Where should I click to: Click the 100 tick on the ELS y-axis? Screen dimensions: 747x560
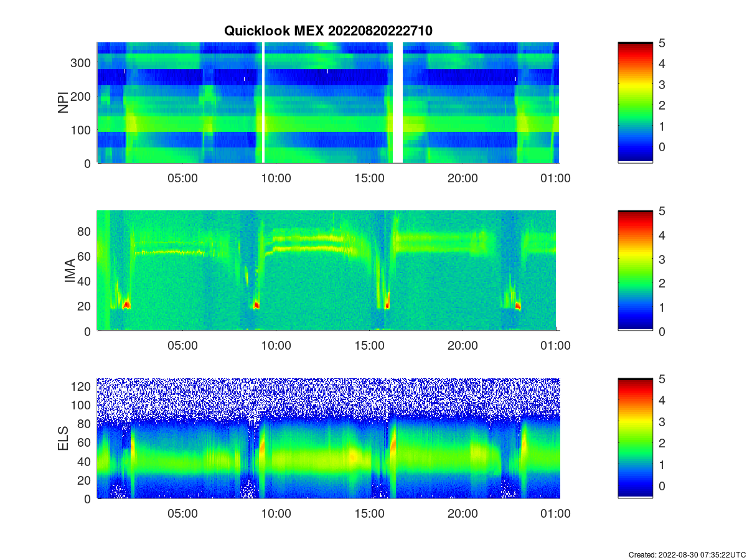point(82,405)
